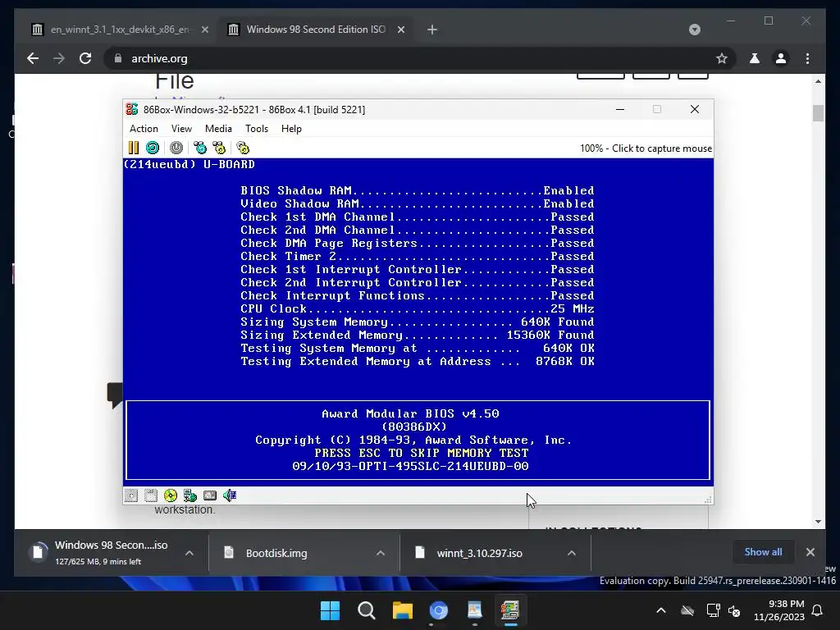The width and height of the screenshot is (840, 630).
Task: Click browser scrollbar down arrow
Action: coord(818,521)
